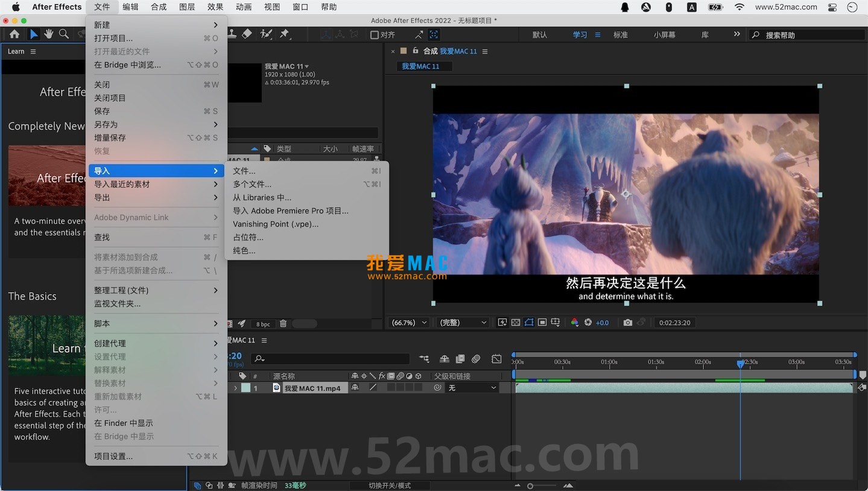Toggle the 对齐 snapping checkbox
This screenshot has width=868, height=491.
tap(375, 35)
